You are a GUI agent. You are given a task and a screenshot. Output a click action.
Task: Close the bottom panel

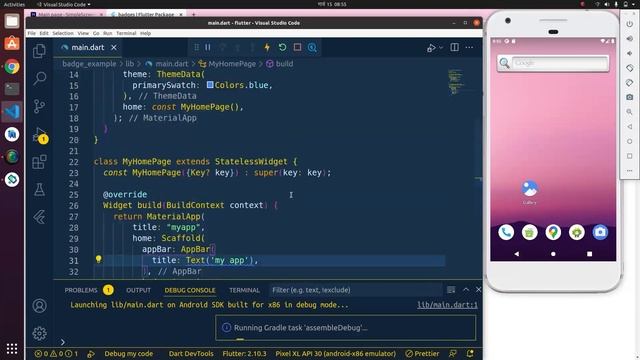click(478, 289)
